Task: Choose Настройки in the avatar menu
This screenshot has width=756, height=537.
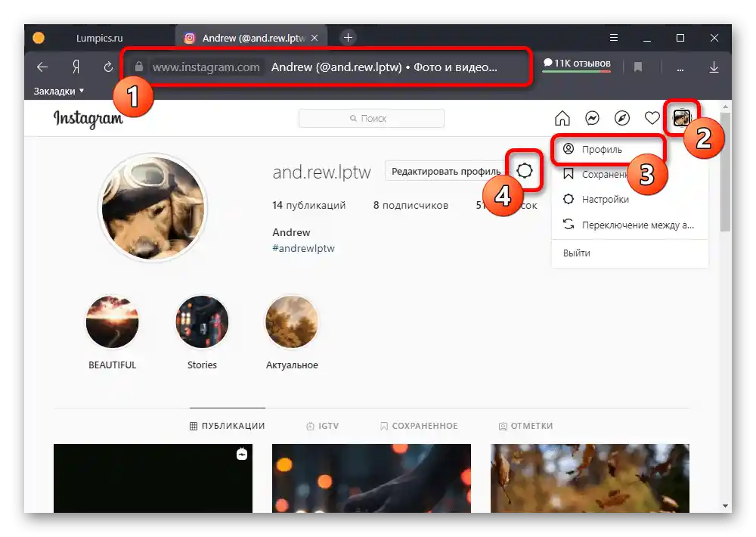Action: click(x=630, y=199)
